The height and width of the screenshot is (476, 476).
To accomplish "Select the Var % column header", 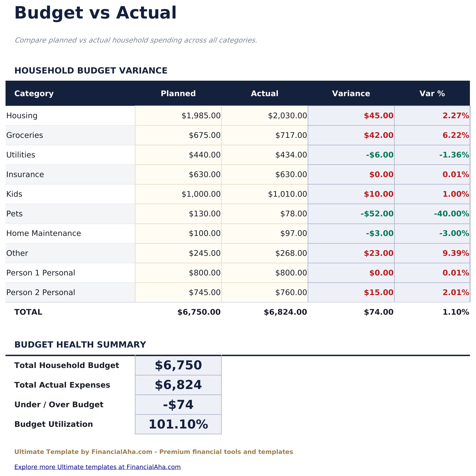I will click(432, 93).
